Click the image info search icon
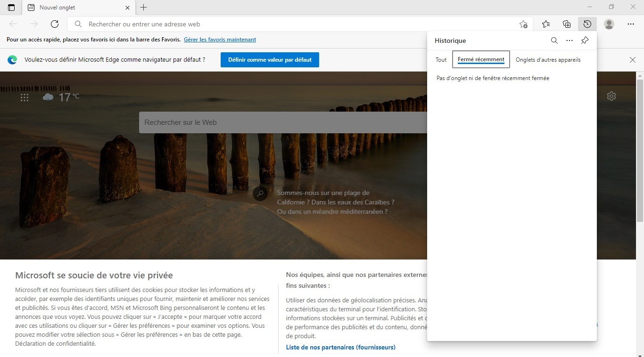The width and height of the screenshot is (644, 357). coord(260,194)
